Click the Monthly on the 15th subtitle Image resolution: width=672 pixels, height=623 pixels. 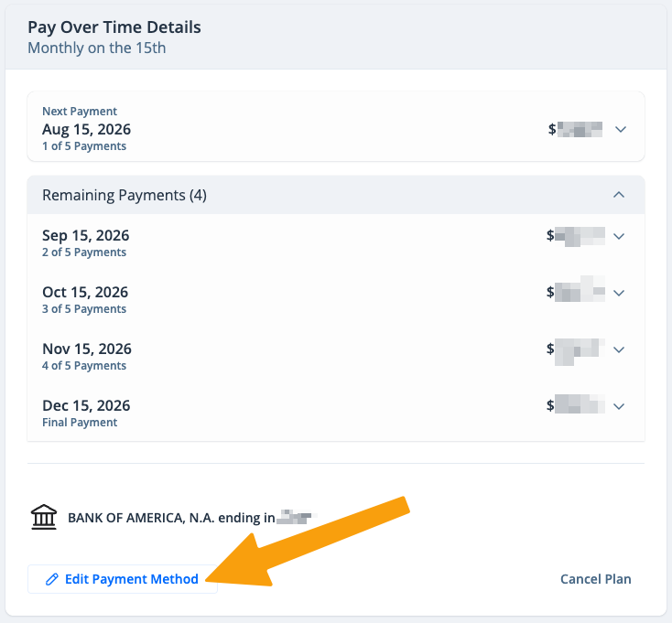point(97,48)
